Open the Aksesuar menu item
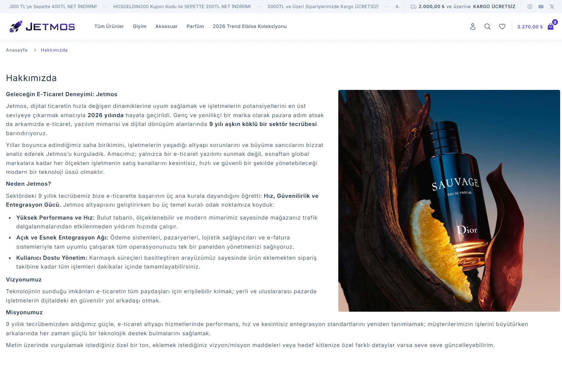 167,27
